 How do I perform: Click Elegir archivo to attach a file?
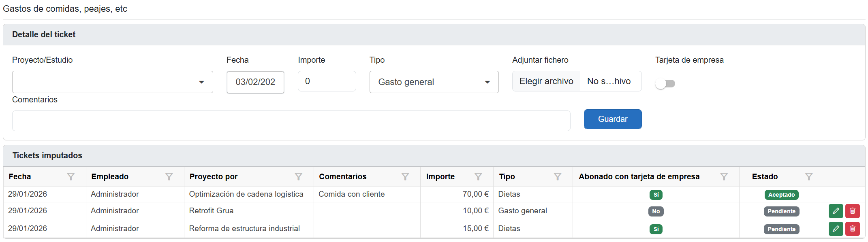coord(546,81)
